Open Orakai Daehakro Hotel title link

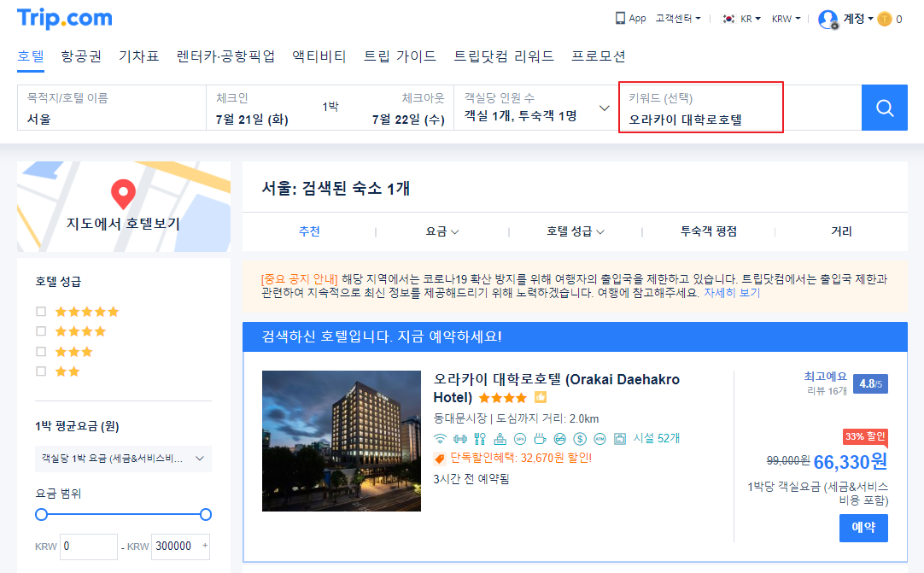tap(556, 388)
